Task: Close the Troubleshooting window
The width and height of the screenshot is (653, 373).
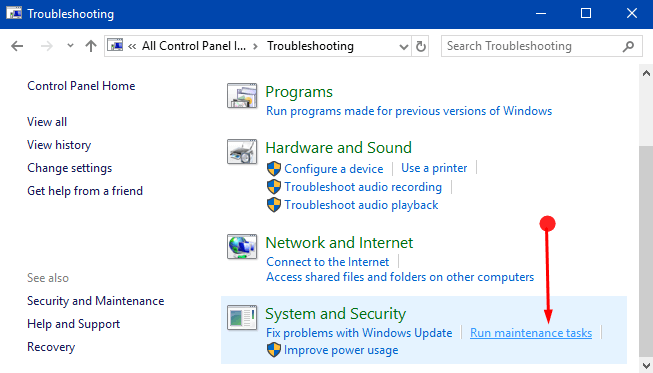Action: 632,14
